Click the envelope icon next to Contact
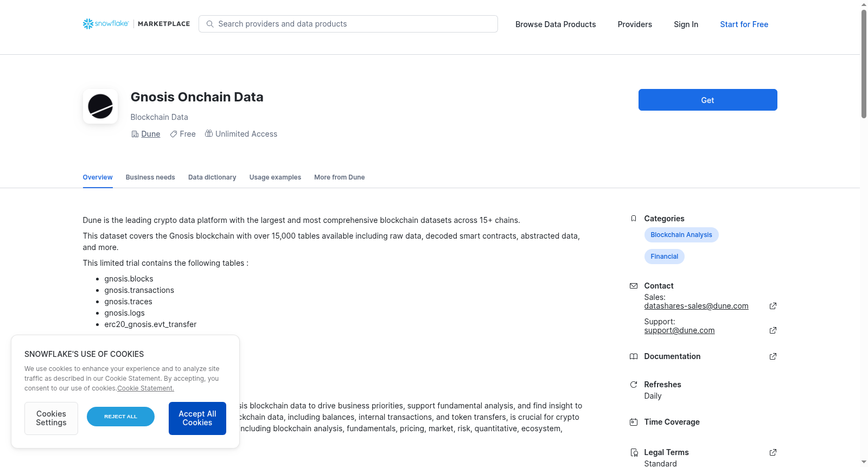The width and height of the screenshot is (868, 467). [634, 286]
